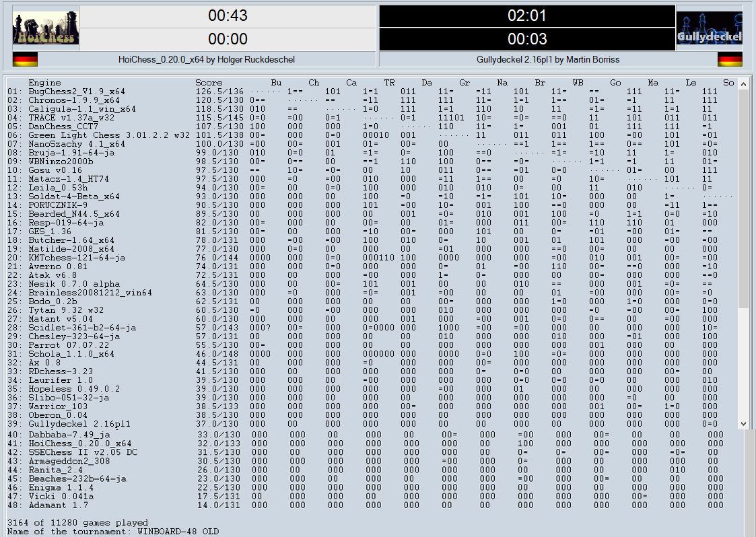Image resolution: width=756 pixels, height=537 pixels.
Task: Click the Leila_0.53h row name
Action: pyautogui.click(x=58, y=188)
